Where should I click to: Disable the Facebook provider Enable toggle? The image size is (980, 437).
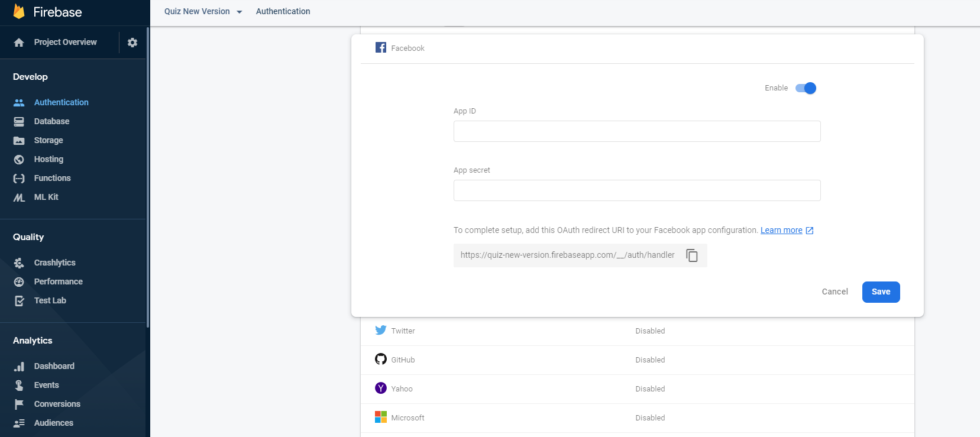(806, 88)
